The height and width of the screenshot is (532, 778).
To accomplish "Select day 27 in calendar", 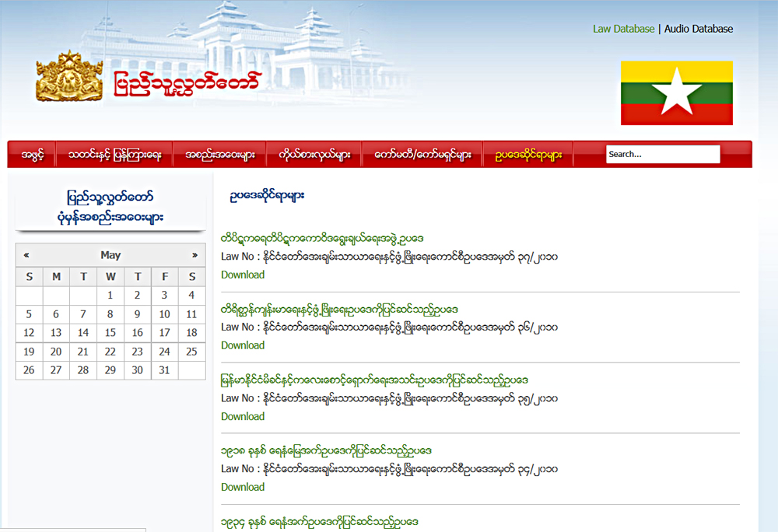I will pyautogui.click(x=56, y=370).
